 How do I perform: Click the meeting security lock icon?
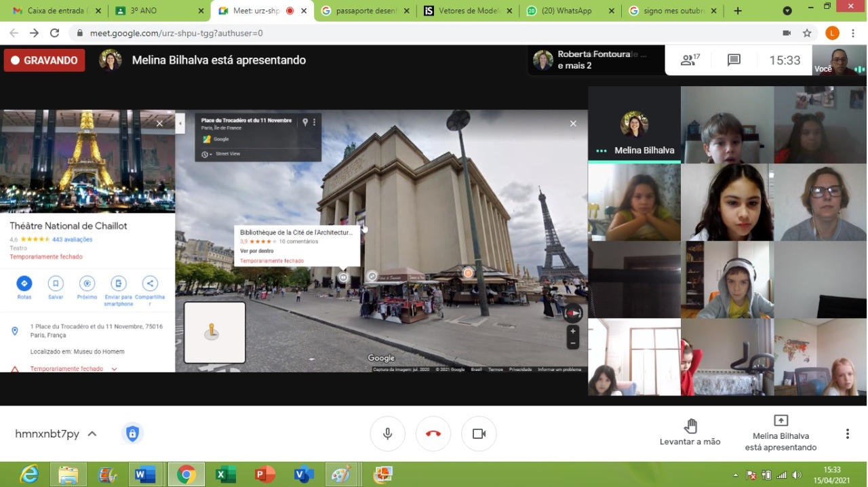coord(132,433)
